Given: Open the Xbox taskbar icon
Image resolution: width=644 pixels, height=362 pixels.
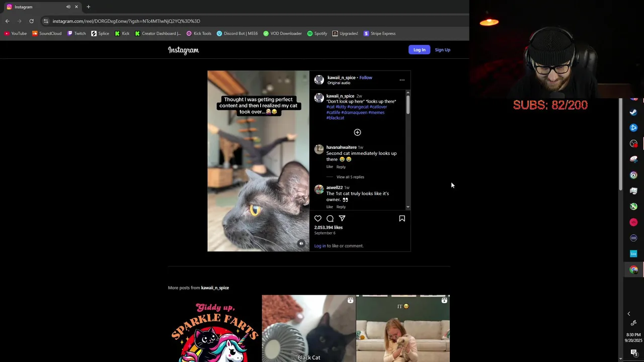Looking at the screenshot, I should pos(633,206).
